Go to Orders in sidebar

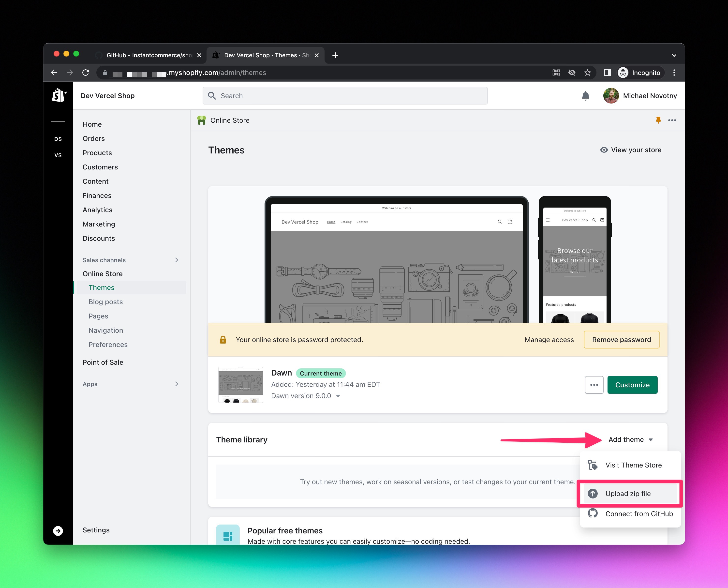click(x=94, y=138)
